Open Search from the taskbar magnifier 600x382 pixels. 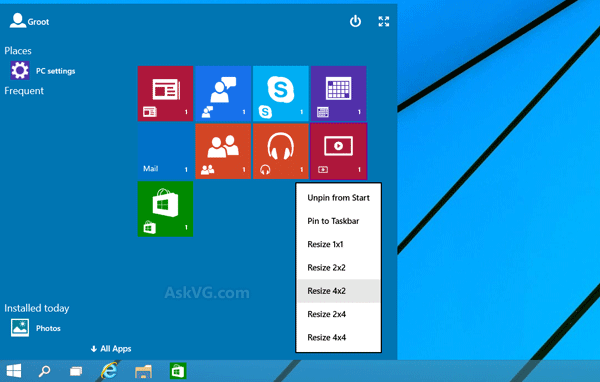[44, 371]
